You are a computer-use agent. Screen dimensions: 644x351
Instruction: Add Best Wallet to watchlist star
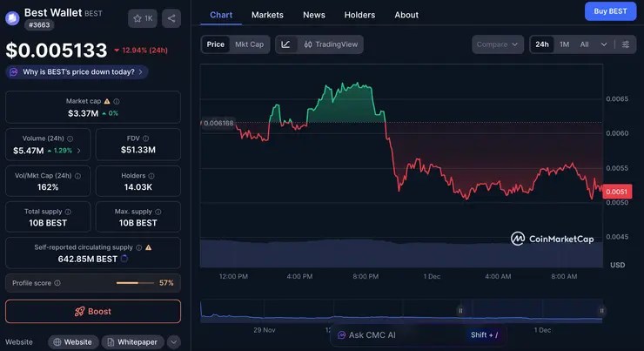(142, 18)
